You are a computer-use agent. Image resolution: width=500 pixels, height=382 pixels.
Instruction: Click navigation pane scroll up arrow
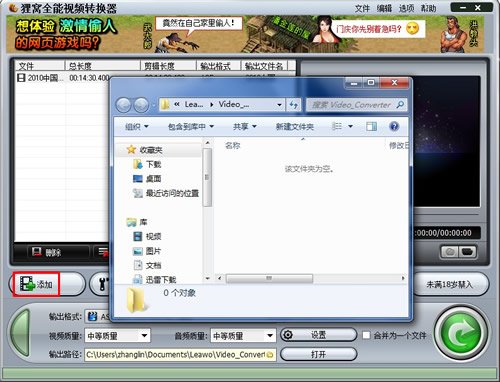pos(208,143)
